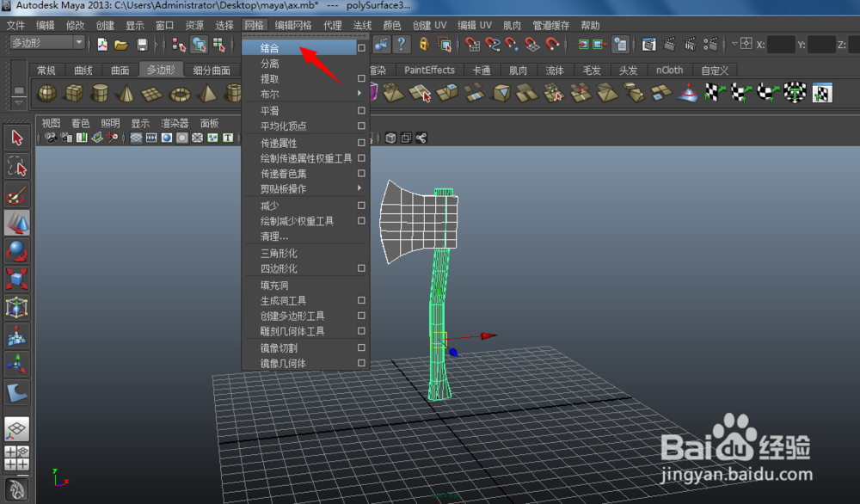The height and width of the screenshot is (504, 860).
Task: Open the option box for 四边形化
Action: (x=361, y=268)
